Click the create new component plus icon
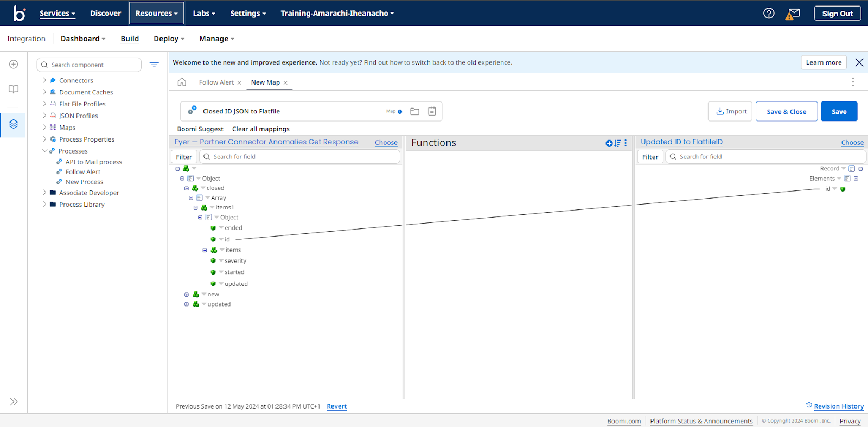This screenshot has height=427, width=868. [x=14, y=65]
